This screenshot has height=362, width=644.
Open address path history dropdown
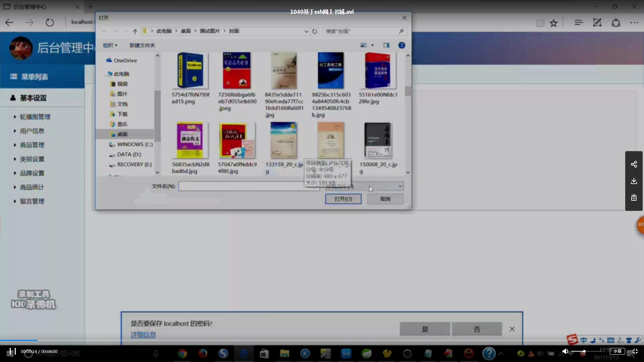306,31
